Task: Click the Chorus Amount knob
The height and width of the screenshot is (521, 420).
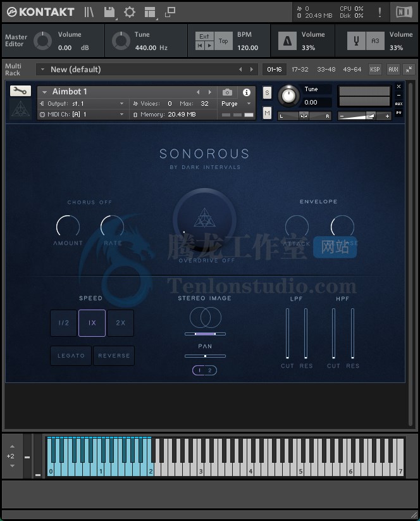Action: click(68, 227)
